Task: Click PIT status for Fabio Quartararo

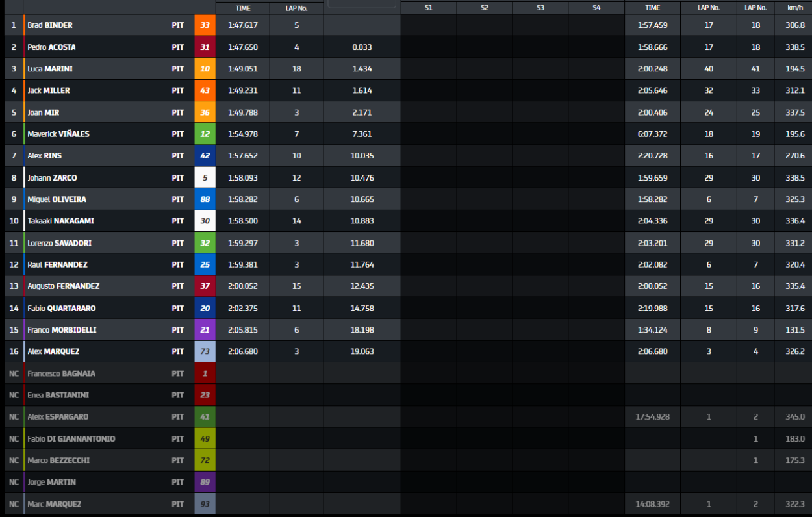Action: (177, 309)
